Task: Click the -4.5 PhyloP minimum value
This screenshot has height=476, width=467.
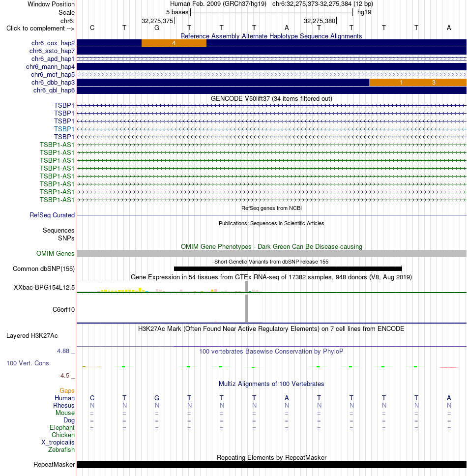Action: [x=64, y=376]
